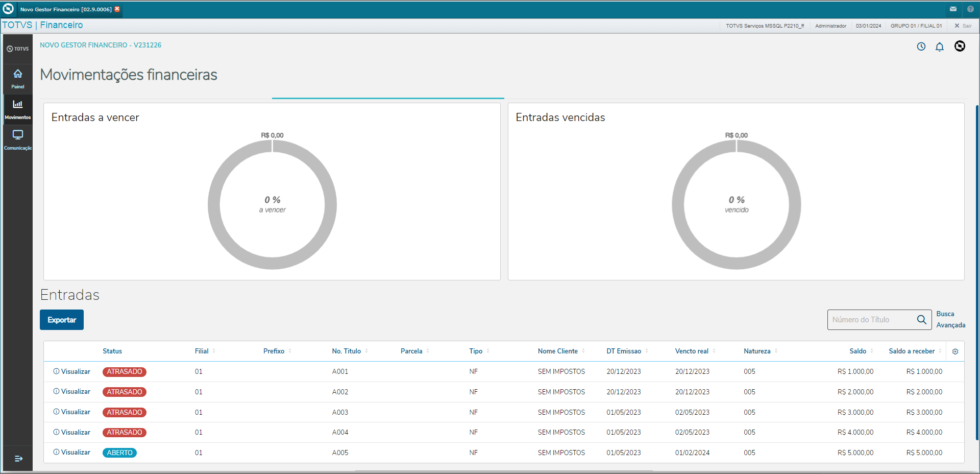Open the help question mark icon

pos(970,9)
